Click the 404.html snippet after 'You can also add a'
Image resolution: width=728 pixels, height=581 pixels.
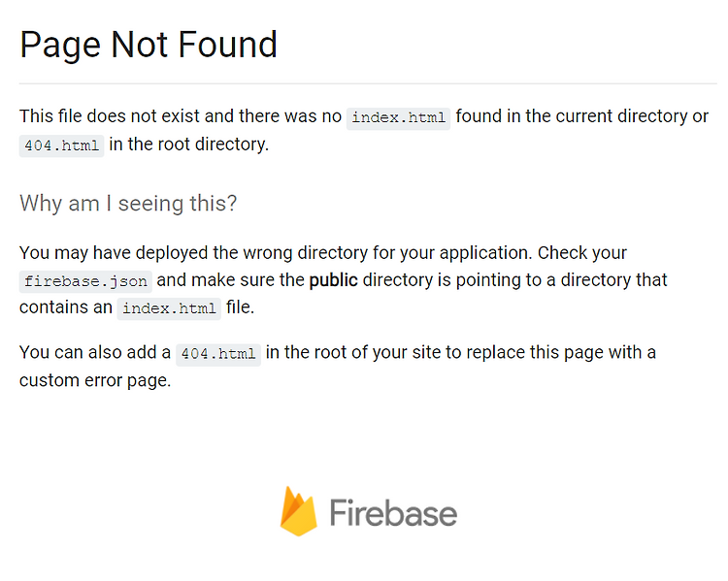[x=218, y=355]
